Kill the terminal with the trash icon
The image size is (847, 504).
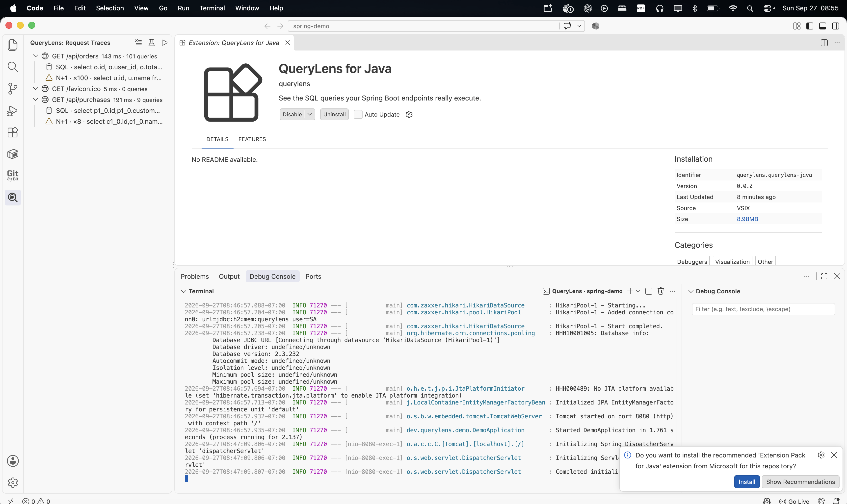tap(661, 291)
